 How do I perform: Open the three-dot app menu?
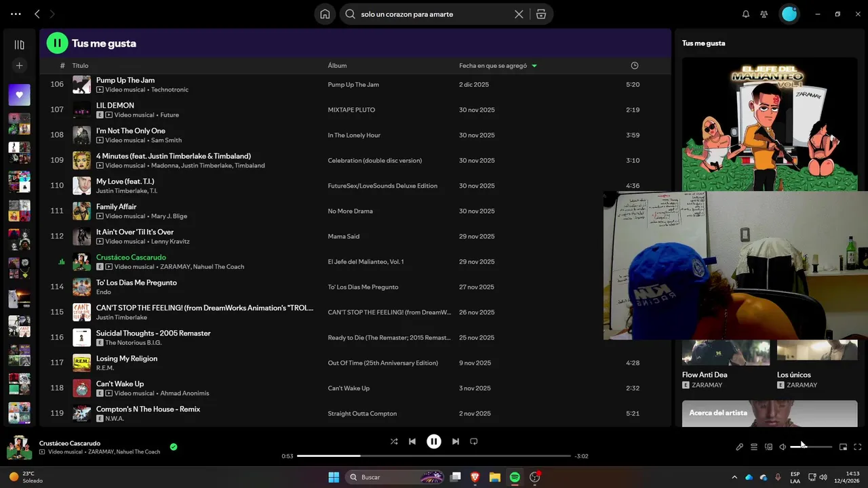[x=16, y=14]
